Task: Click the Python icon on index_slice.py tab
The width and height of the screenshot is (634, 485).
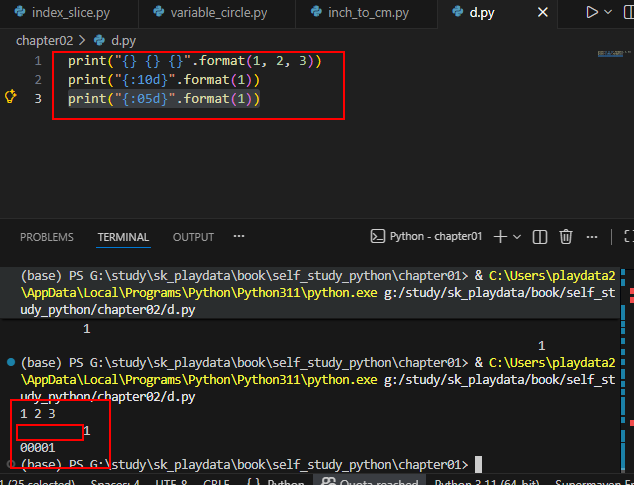Action: click(x=20, y=11)
